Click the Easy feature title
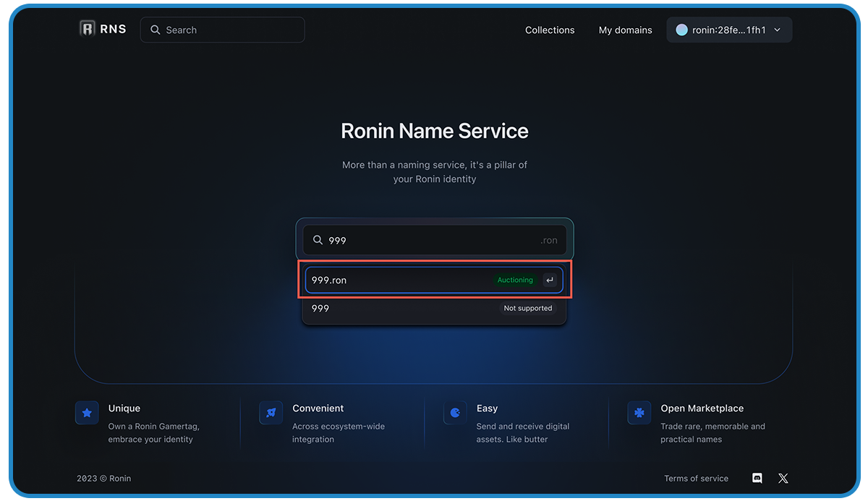This screenshot has height=501, width=868. (488, 408)
